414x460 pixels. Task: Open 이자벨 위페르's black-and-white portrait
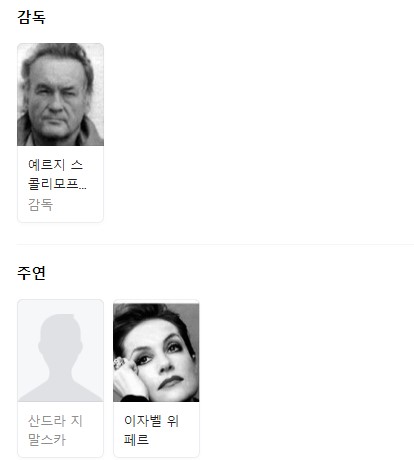pyautogui.click(x=156, y=352)
